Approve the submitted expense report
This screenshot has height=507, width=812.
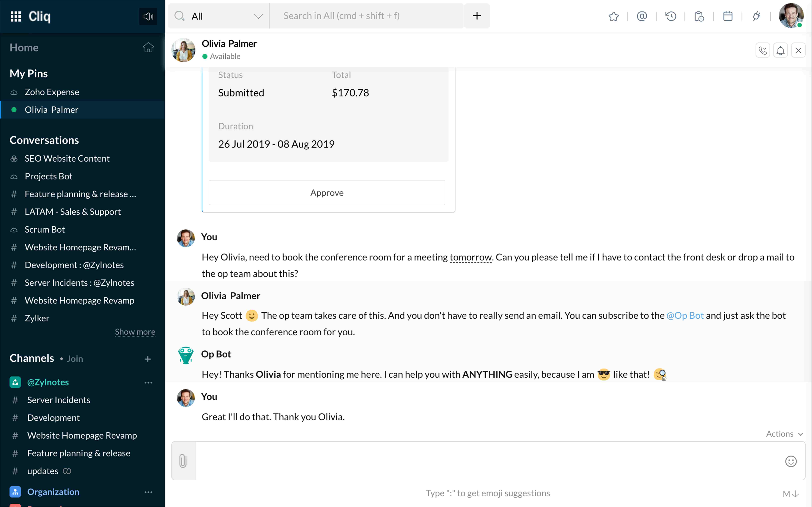click(x=327, y=193)
